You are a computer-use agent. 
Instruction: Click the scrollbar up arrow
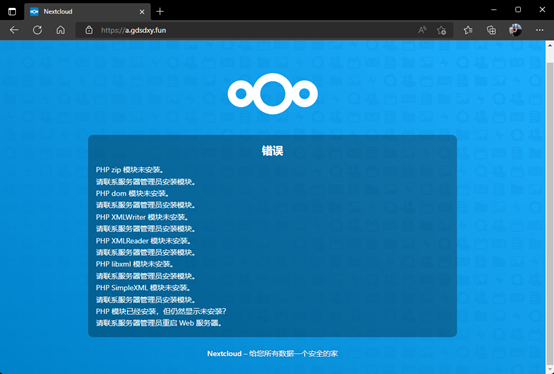(x=550, y=45)
